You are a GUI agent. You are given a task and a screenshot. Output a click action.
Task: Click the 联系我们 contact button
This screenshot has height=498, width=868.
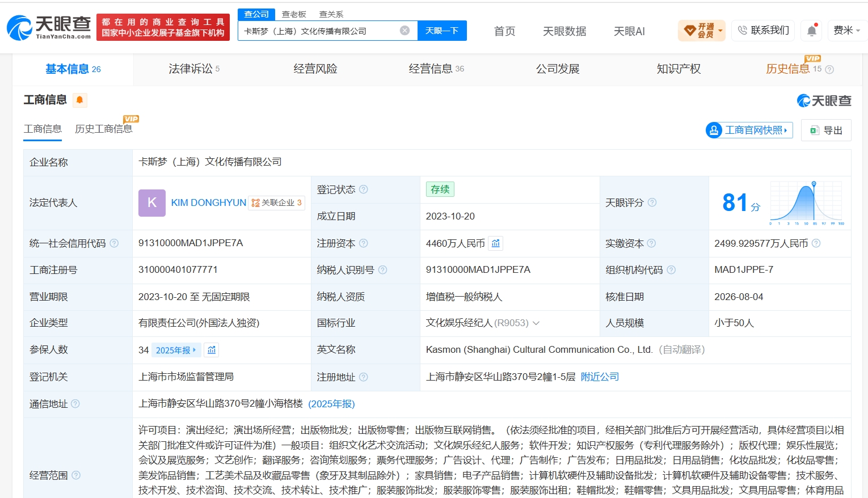764,31
